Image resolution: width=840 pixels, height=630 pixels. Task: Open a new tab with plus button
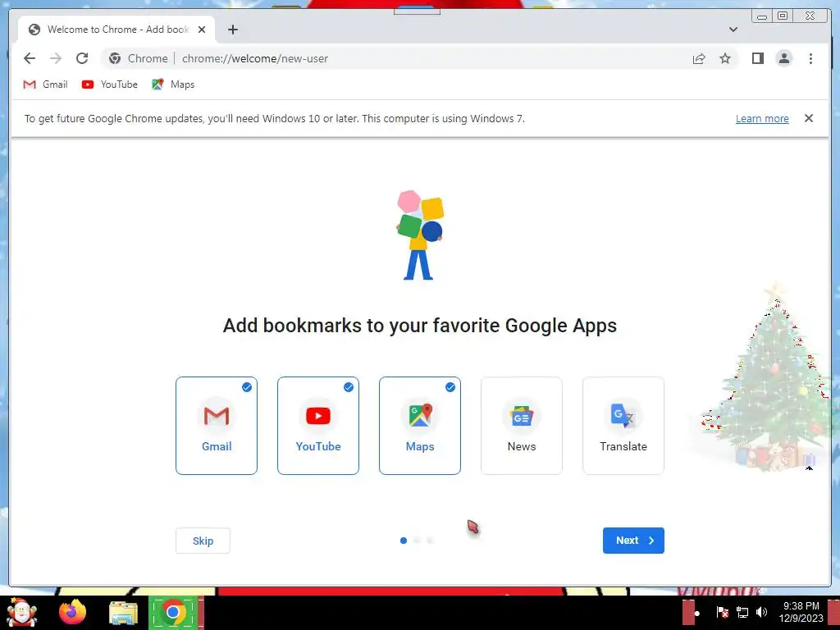coord(232,30)
